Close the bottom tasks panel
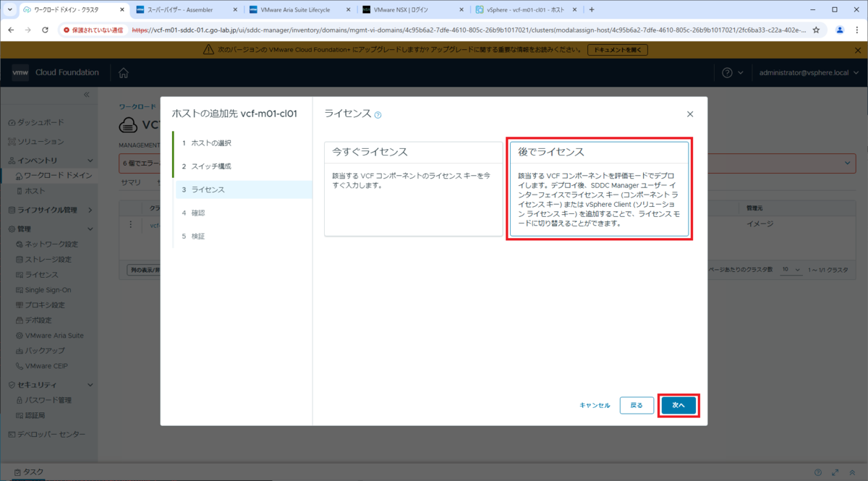868x481 pixels. click(853, 472)
